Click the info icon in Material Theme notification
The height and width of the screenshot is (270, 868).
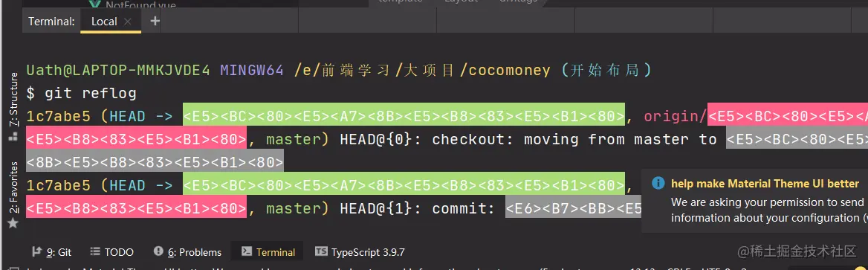658,184
